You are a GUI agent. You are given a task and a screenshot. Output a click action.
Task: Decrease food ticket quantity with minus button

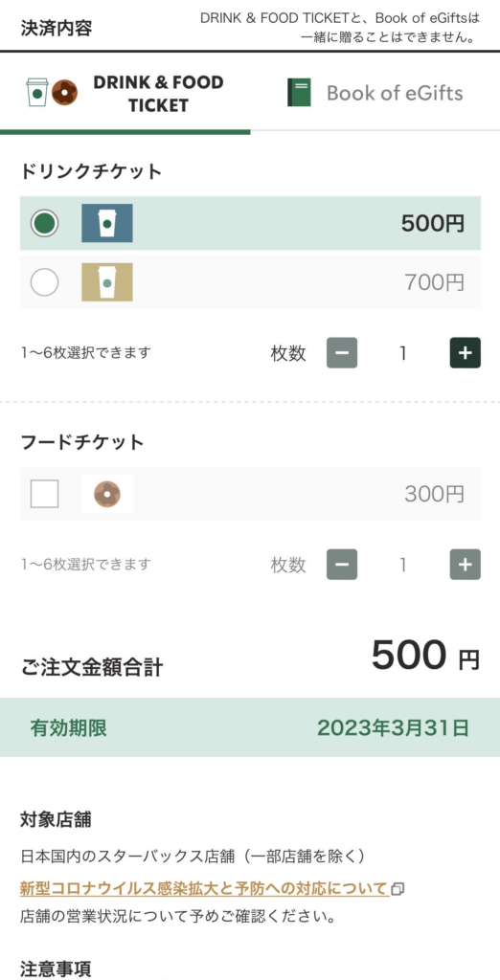(342, 565)
